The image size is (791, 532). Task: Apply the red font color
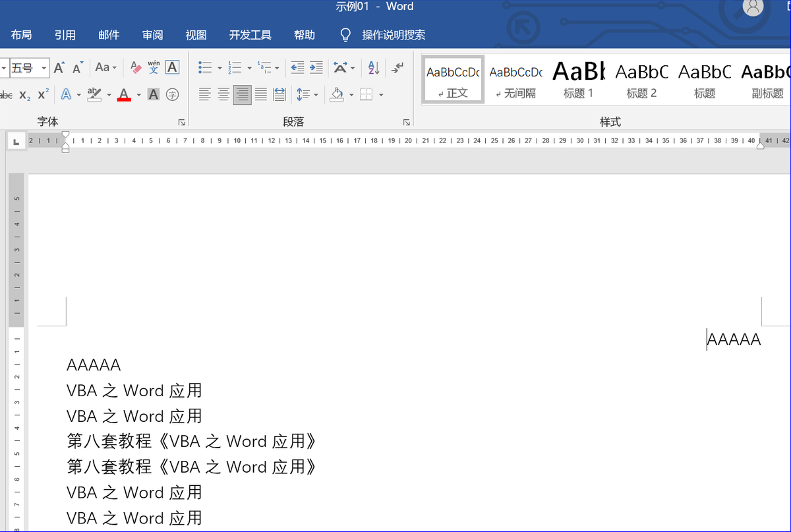pos(124,95)
